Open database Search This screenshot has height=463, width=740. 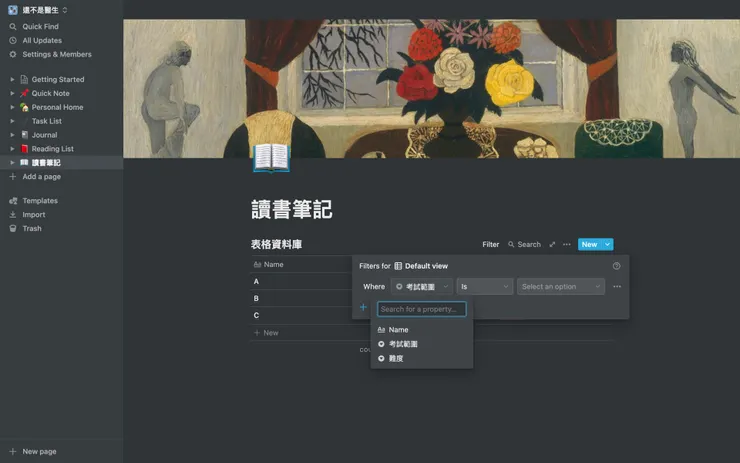(x=524, y=244)
